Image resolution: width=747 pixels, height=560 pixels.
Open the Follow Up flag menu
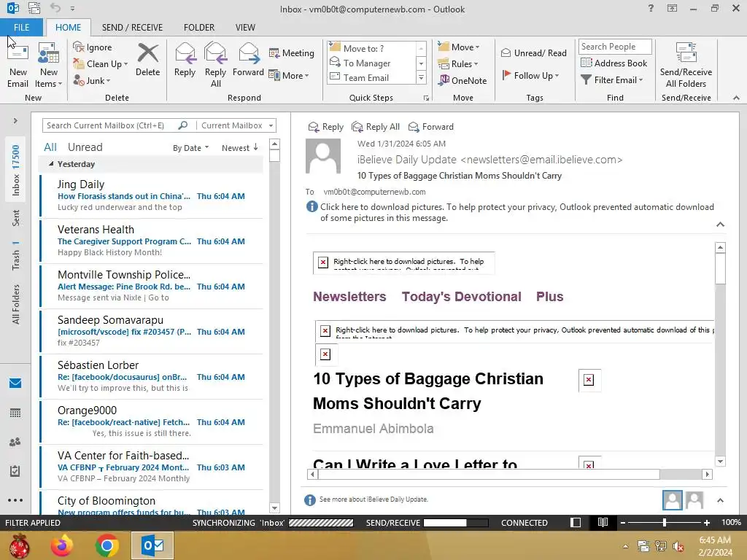(x=530, y=75)
